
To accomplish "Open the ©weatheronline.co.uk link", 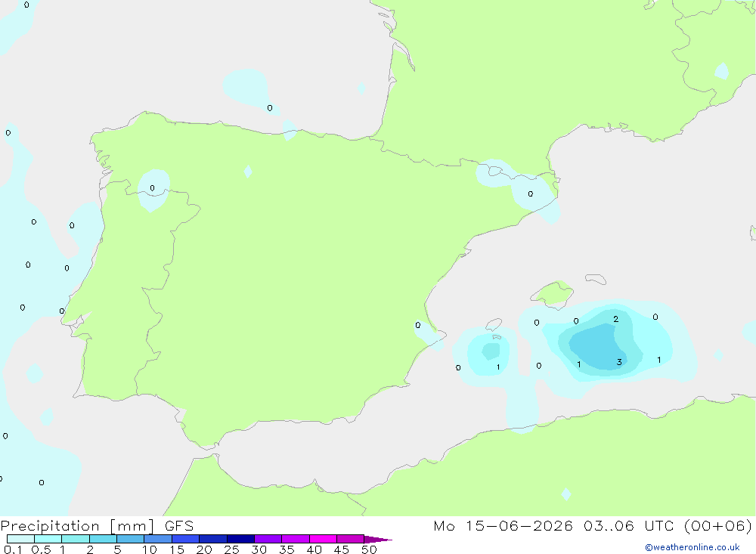I will 692,547.
